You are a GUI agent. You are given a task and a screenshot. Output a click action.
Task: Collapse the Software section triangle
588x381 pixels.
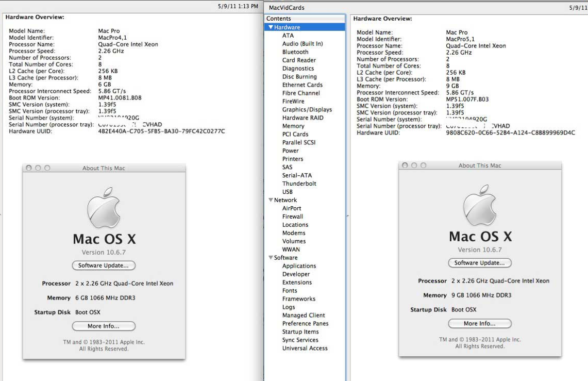pos(271,258)
